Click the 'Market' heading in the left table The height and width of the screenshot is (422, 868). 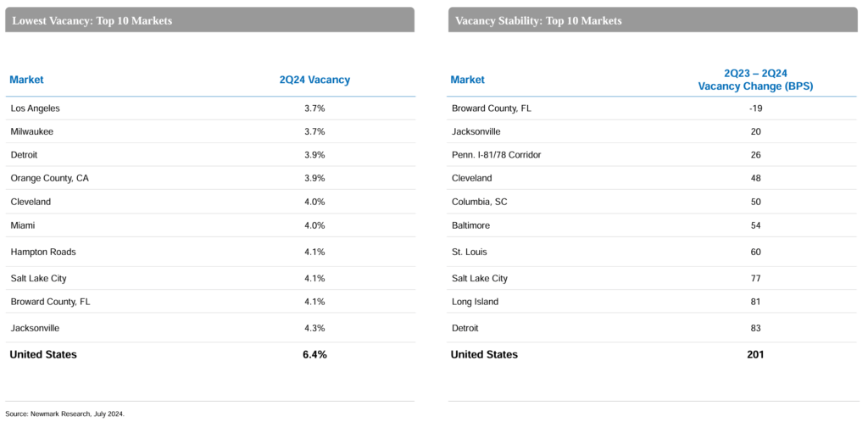[26, 80]
